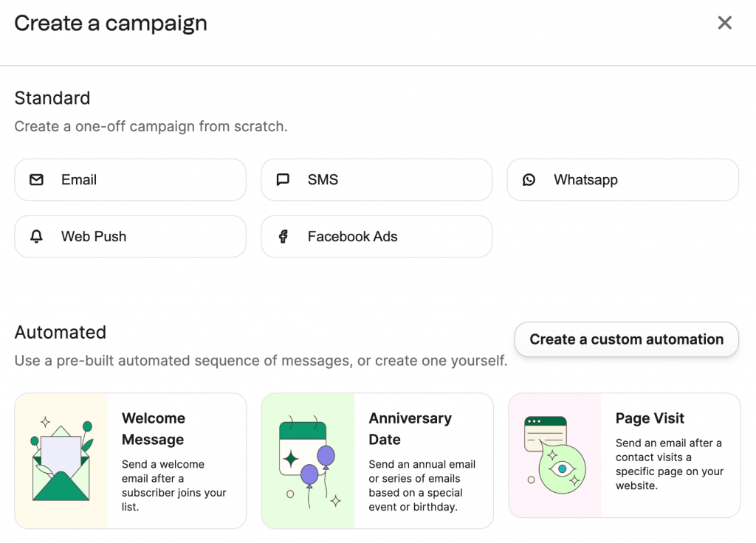Select the Anniversary Date automation
Viewport: 756px width, 543px height.
pos(377,456)
